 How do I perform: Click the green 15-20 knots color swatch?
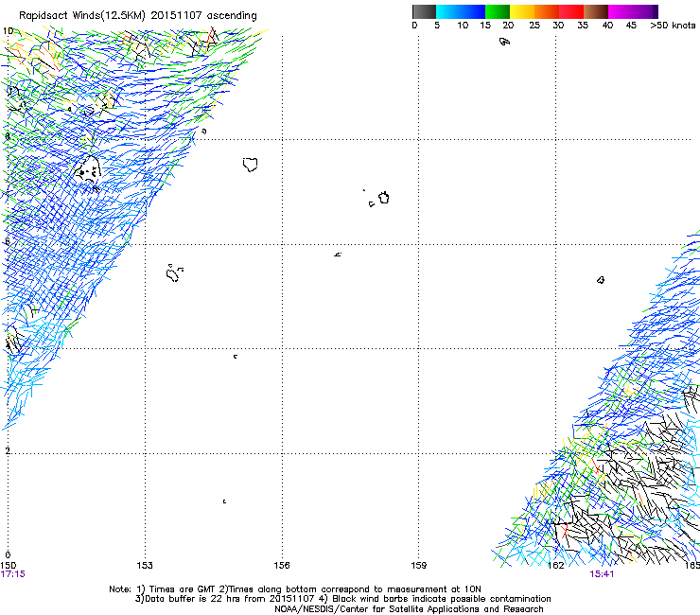pyautogui.click(x=498, y=11)
